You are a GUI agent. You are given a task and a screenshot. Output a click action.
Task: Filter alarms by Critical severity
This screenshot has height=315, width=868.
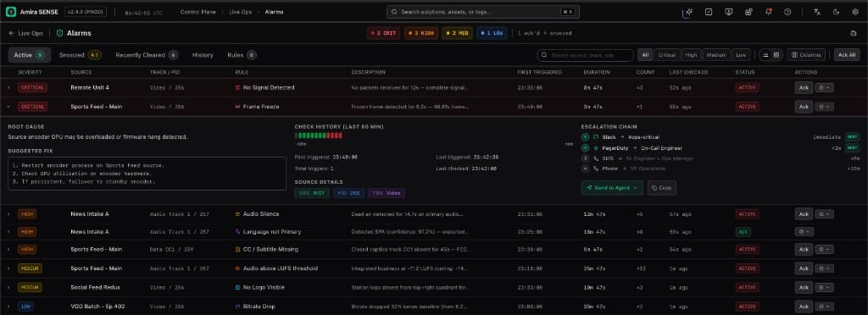(x=668, y=55)
